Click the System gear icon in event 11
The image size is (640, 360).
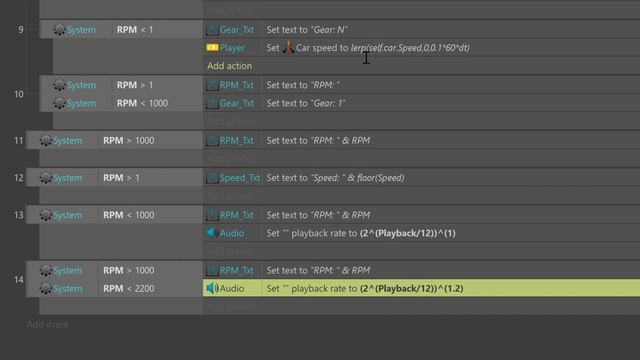(46, 141)
